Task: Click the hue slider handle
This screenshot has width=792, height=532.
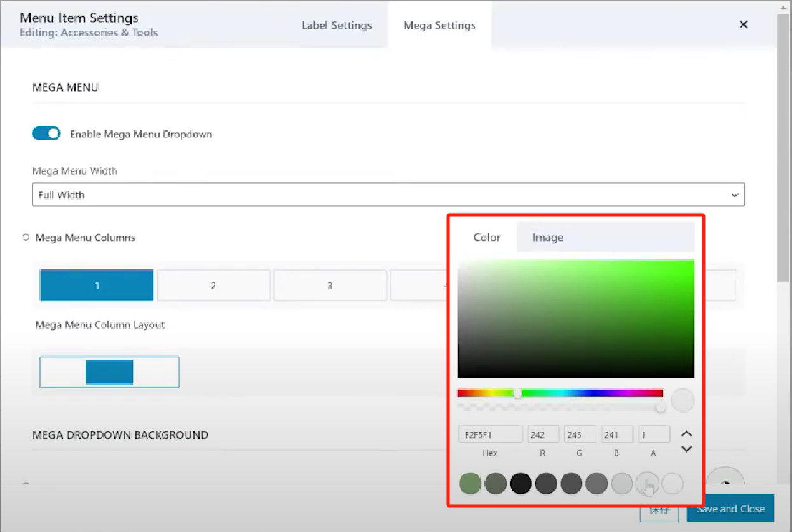Action: tap(518, 393)
